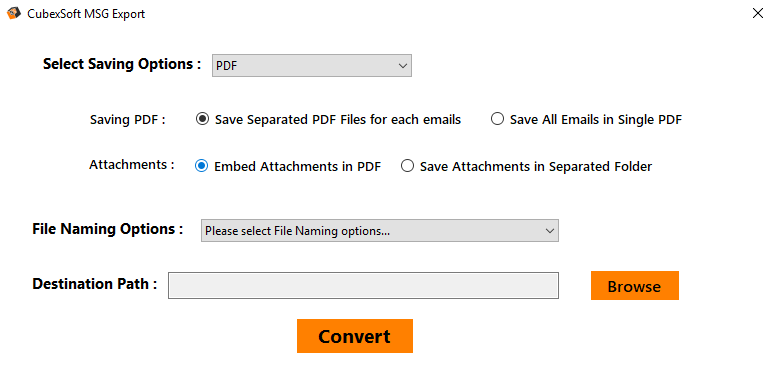Click the Select Saving Options label

tap(122, 64)
